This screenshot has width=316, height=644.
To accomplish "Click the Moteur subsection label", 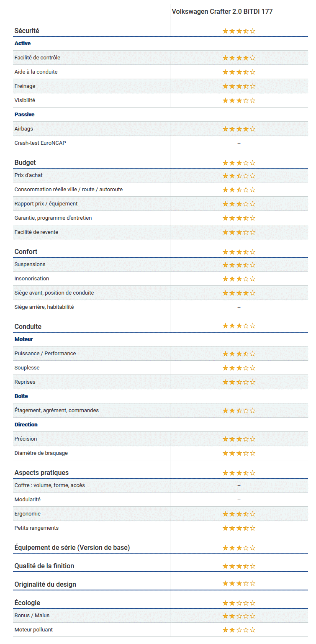I will pos(23,339).
